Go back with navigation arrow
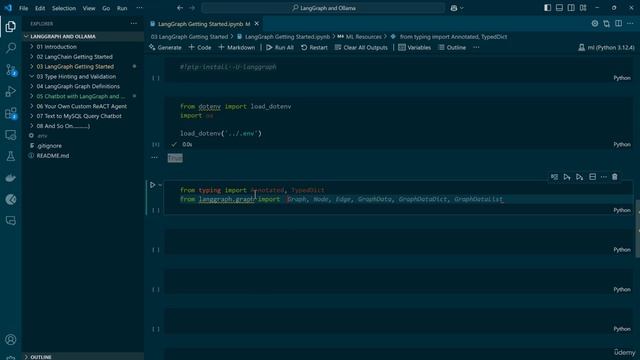Image resolution: width=640 pixels, height=360 pixels. point(180,8)
